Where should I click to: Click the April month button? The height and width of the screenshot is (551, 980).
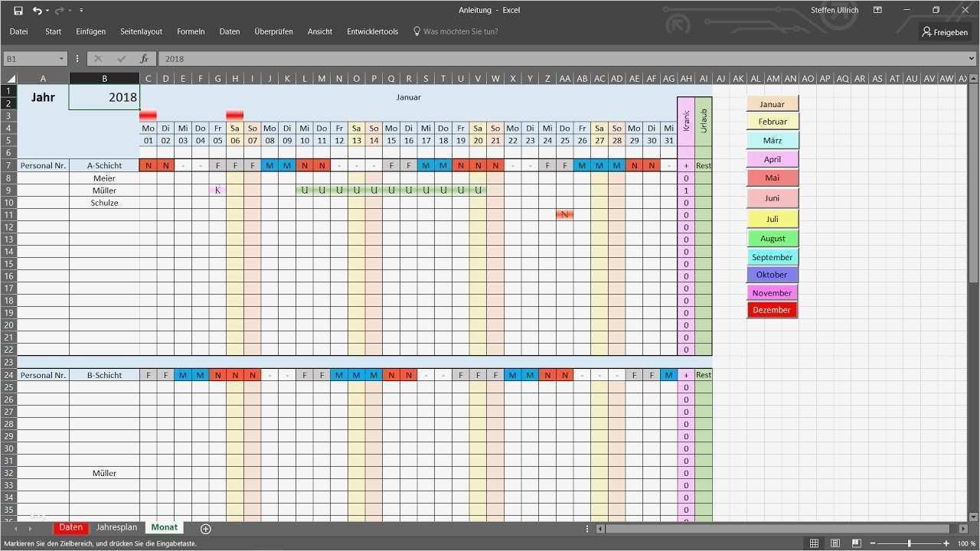772,159
